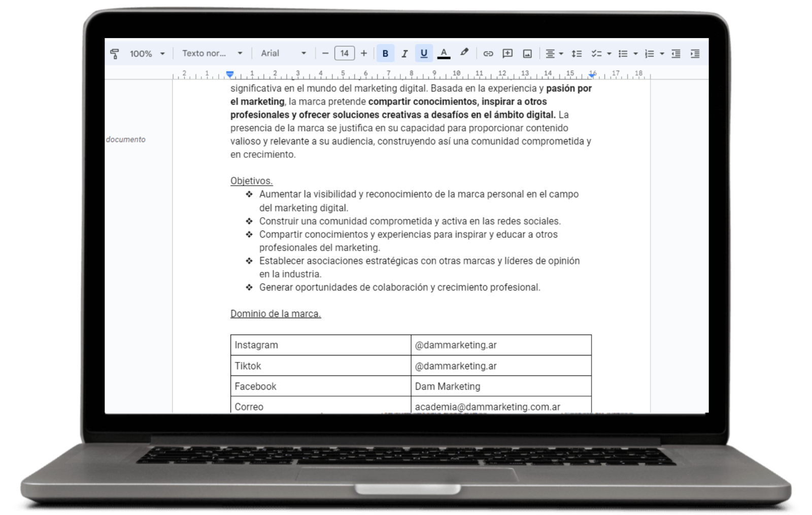The image size is (812, 515).
Task: Open the text color picker
Action: pyautogui.click(x=444, y=53)
